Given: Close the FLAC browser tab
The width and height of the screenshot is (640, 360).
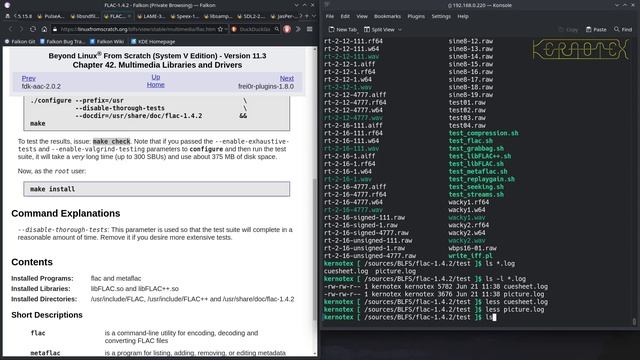Looking at the screenshot, I should tap(129, 16).
